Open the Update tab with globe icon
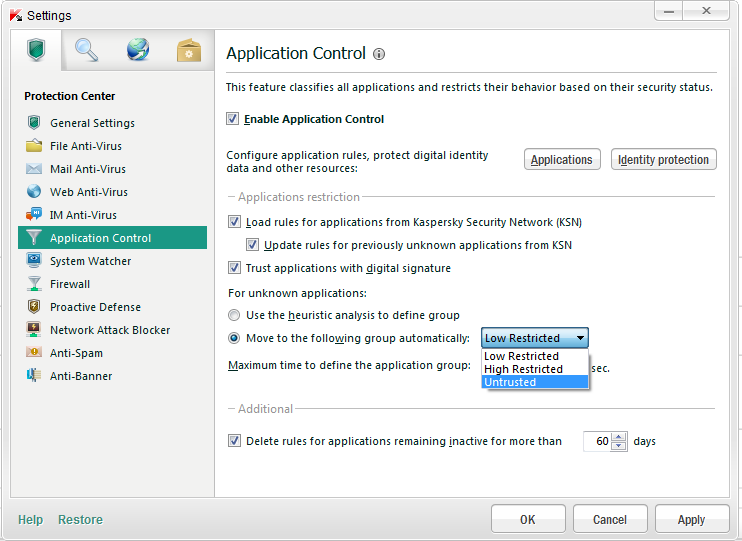The image size is (742, 541). point(137,50)
